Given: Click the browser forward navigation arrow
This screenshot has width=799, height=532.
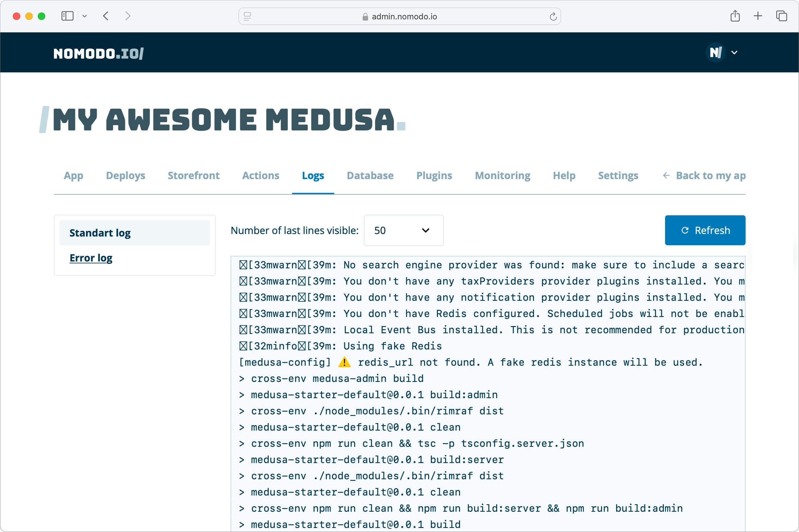Looking at the screenshot, I should 128,16.
